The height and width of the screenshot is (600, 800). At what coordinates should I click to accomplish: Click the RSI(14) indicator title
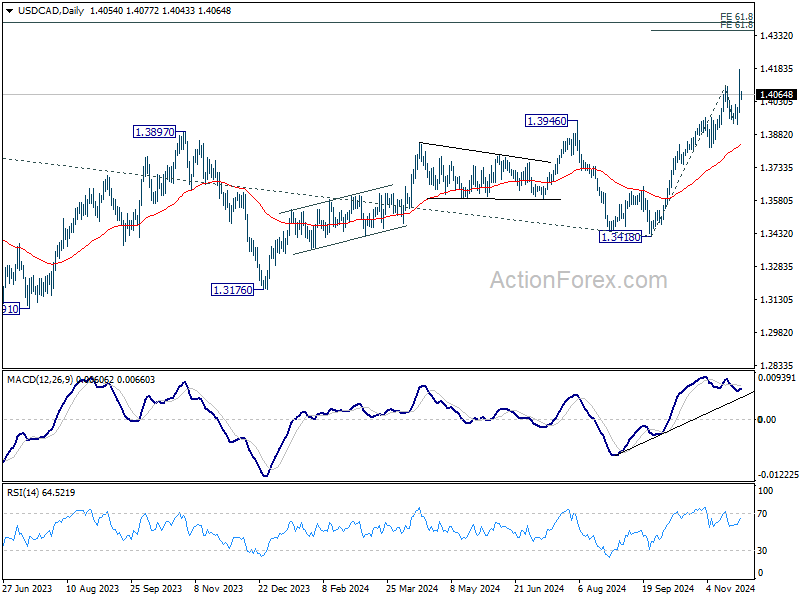22,493
